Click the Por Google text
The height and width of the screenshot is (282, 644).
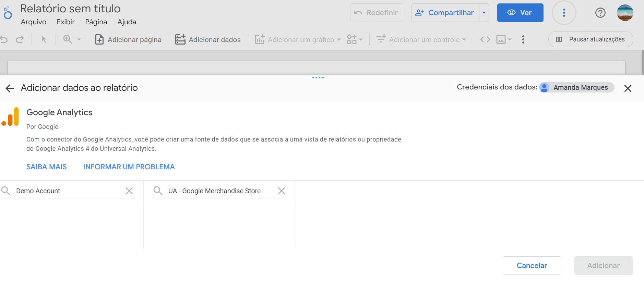pyautogui.click(x=43, y=127)
